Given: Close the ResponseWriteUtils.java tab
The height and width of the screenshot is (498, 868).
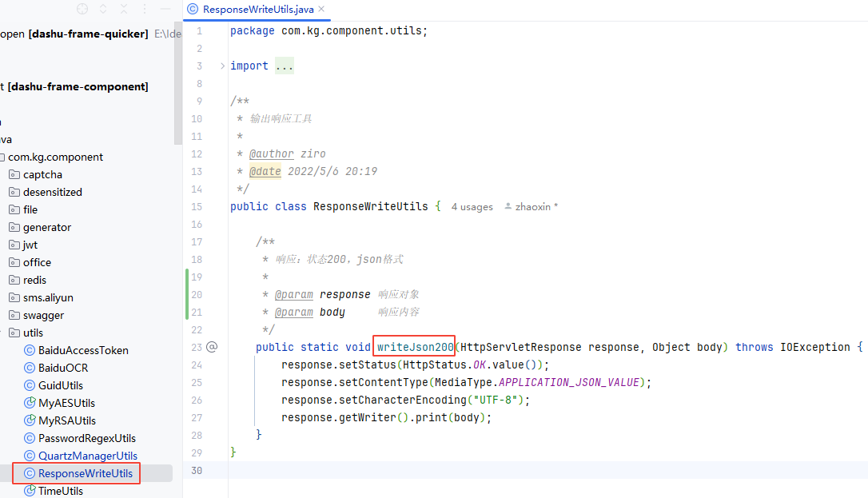Looking at the screenshot, I should click(321, 9).
